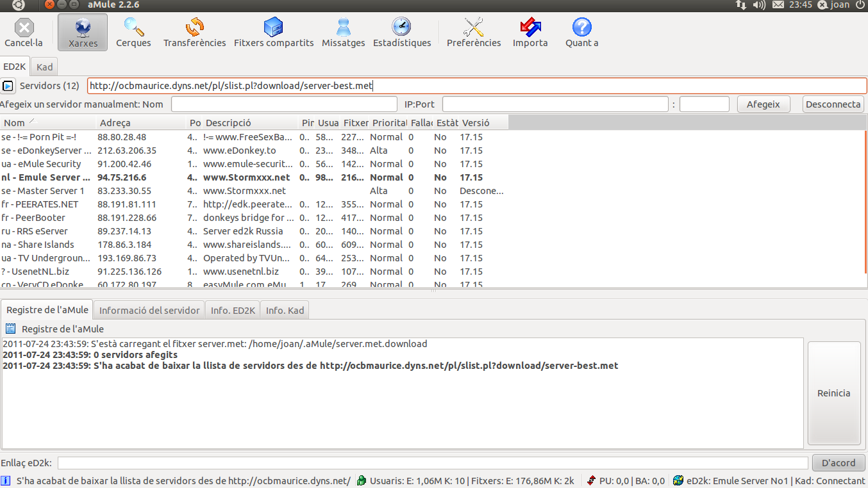Click the Importa toolbar icon

click(x=530, y=33)
